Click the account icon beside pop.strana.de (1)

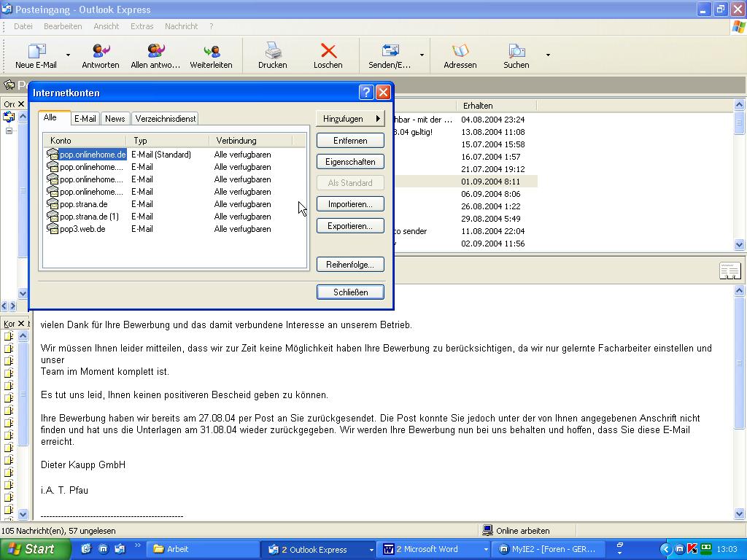(x=53, y=217)
